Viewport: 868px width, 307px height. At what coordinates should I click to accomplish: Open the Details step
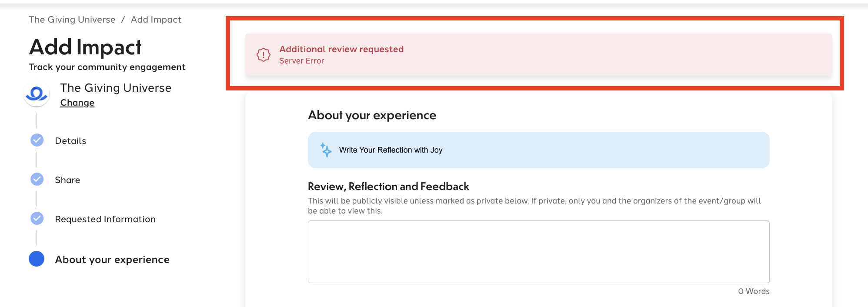point(70,141)
